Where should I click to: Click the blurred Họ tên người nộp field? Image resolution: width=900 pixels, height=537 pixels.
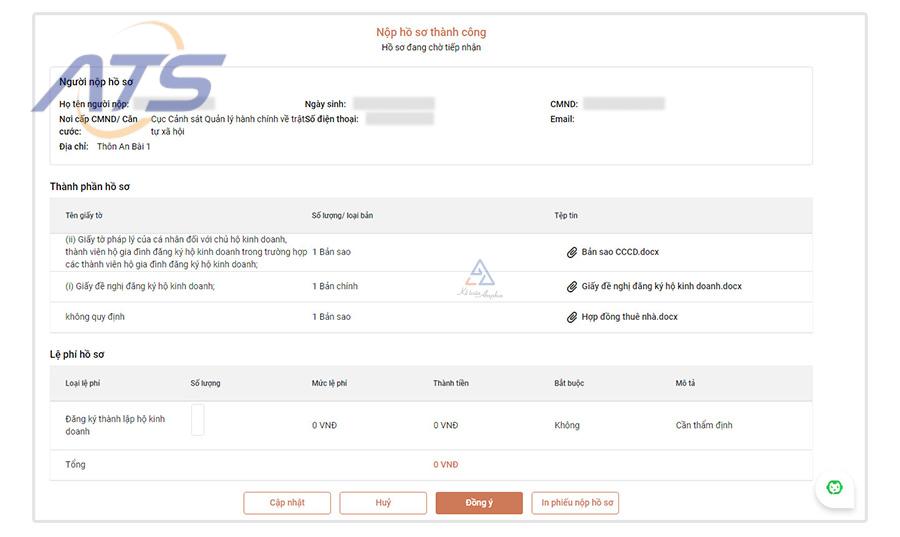[175, 104]
